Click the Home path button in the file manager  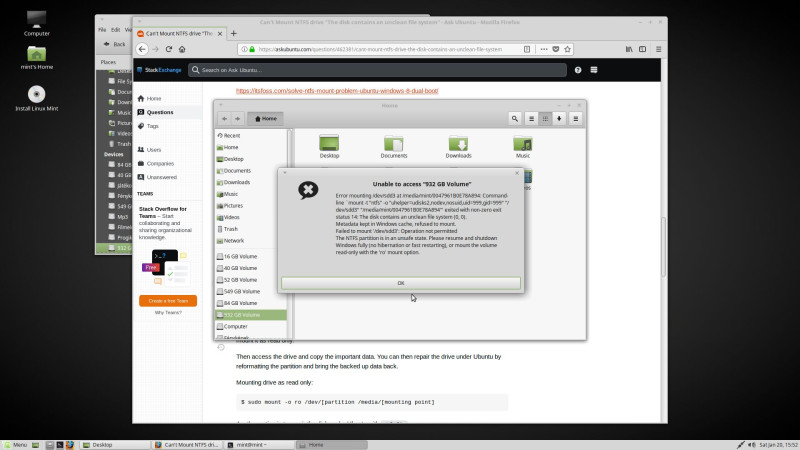(265, 119)
